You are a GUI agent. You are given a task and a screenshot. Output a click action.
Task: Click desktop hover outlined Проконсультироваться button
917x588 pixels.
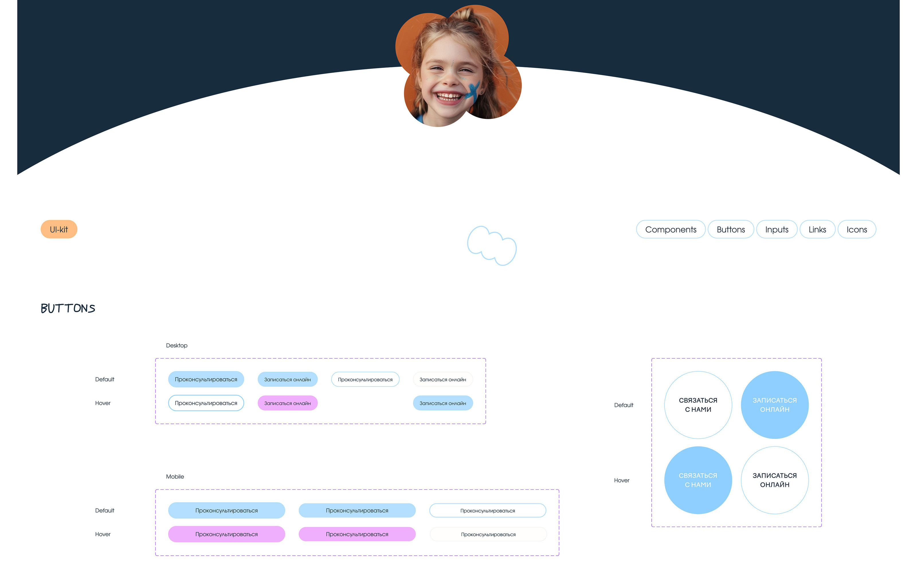point(206,403)
